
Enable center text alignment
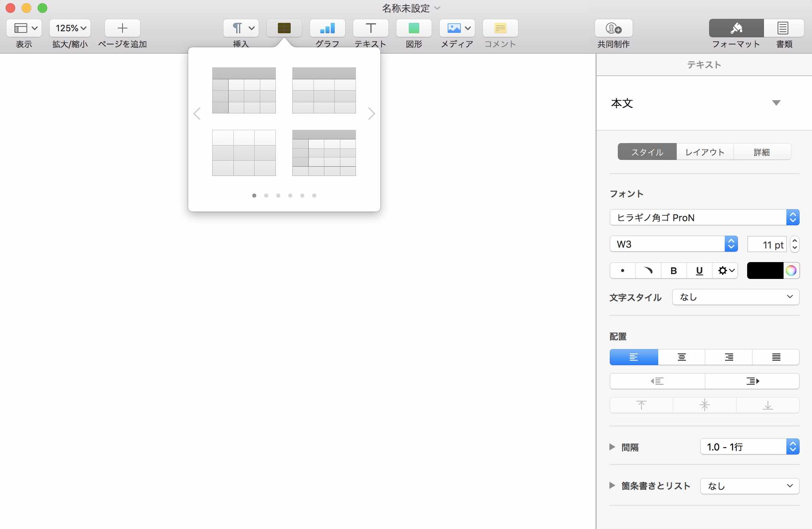coord(681,357)
